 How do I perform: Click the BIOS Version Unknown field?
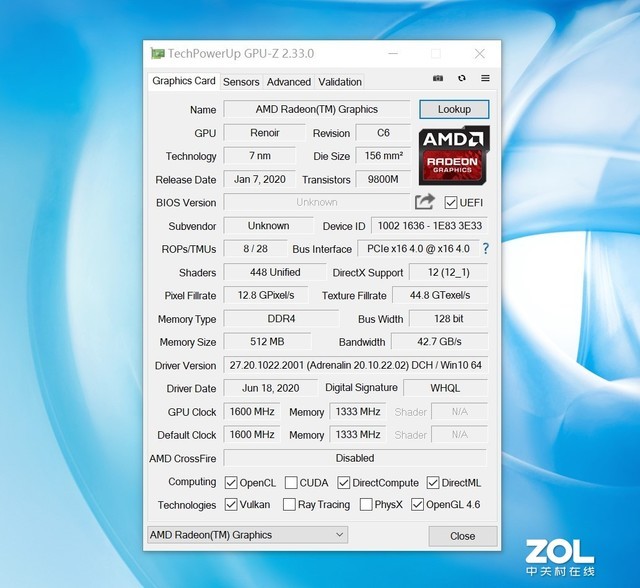(317, 202)
